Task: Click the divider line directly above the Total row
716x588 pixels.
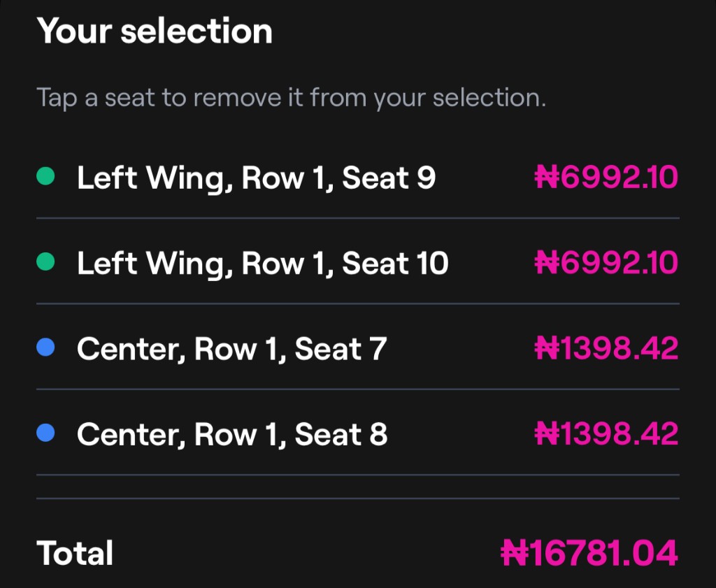Action: coord(357,499)
